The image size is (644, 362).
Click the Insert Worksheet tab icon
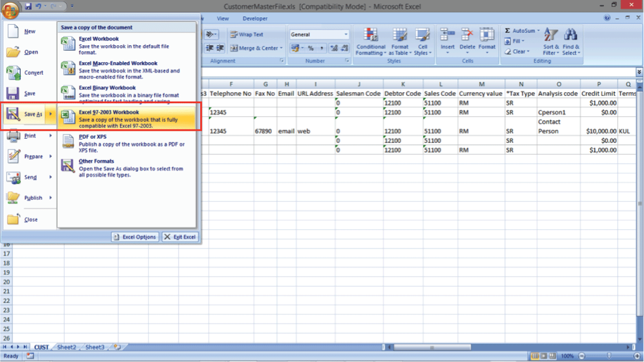click(x=117, y=347)
